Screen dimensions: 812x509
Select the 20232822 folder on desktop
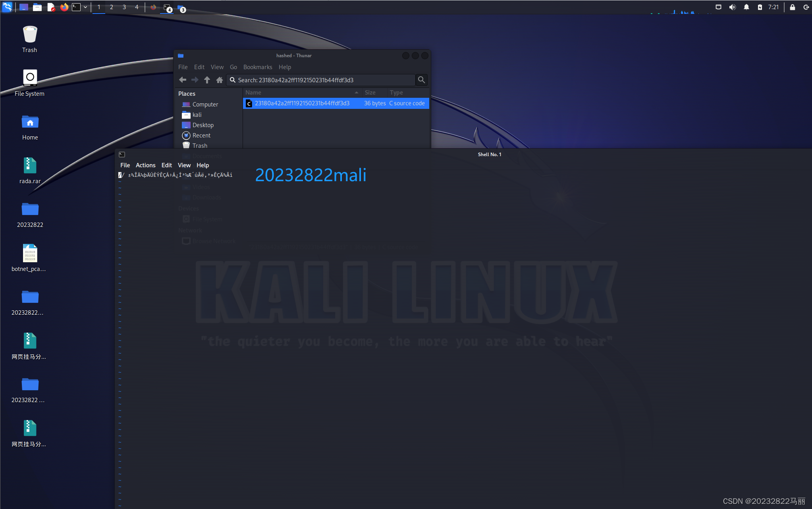30,215
